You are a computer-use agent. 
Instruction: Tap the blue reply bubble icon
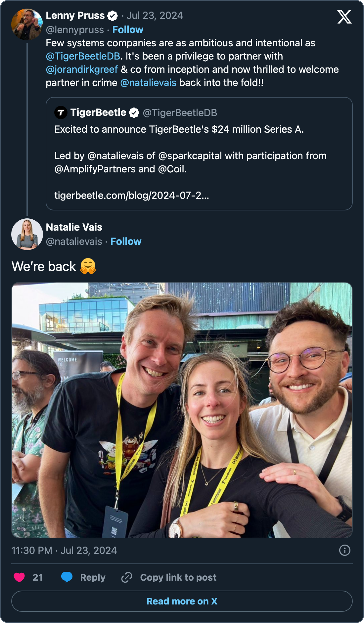click(x=67, y=577)
